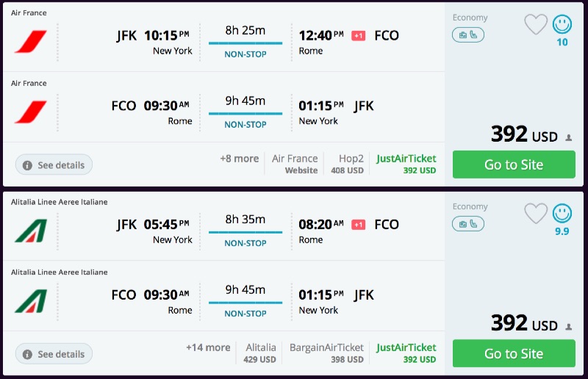Screen dimensions: 588x379
Task: Click the Economy amenities icons on Air France card
Action: (x=468, y=35)
